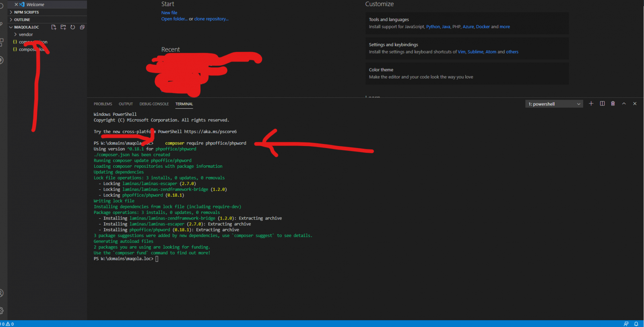Create a new file in MAQOLA.LOC

pyautogui.click(x=54, y=27)
